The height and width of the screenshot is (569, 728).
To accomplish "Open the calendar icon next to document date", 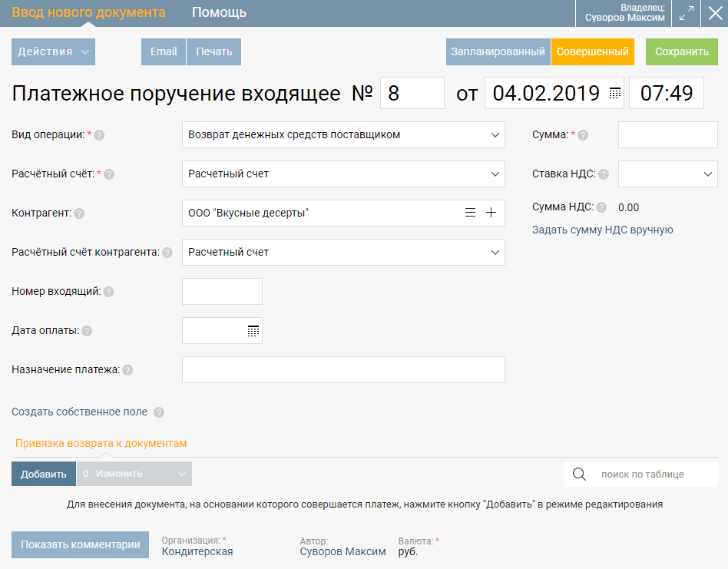I will click(614, 93).
